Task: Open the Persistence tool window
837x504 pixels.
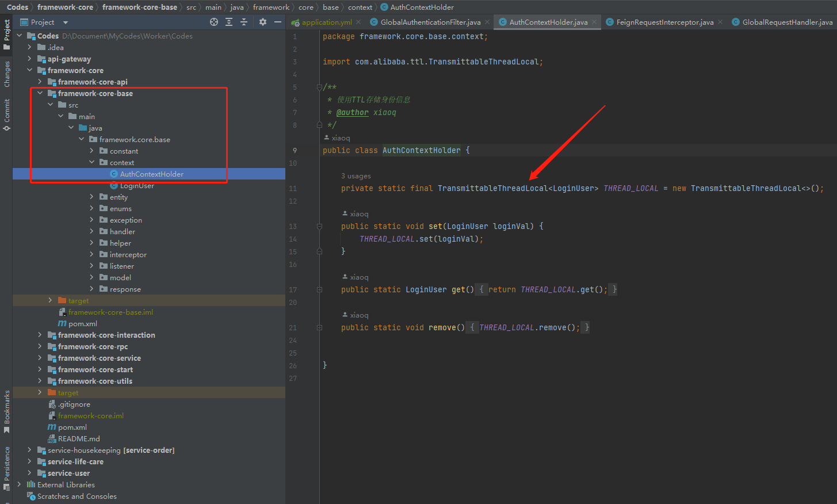Action: click(6, 468)
